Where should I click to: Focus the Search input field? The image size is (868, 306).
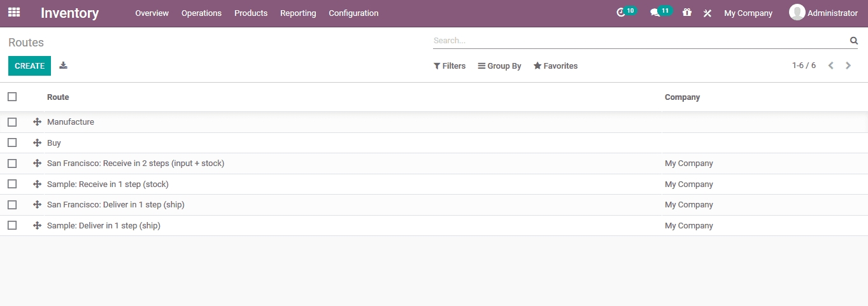(637, 41)
